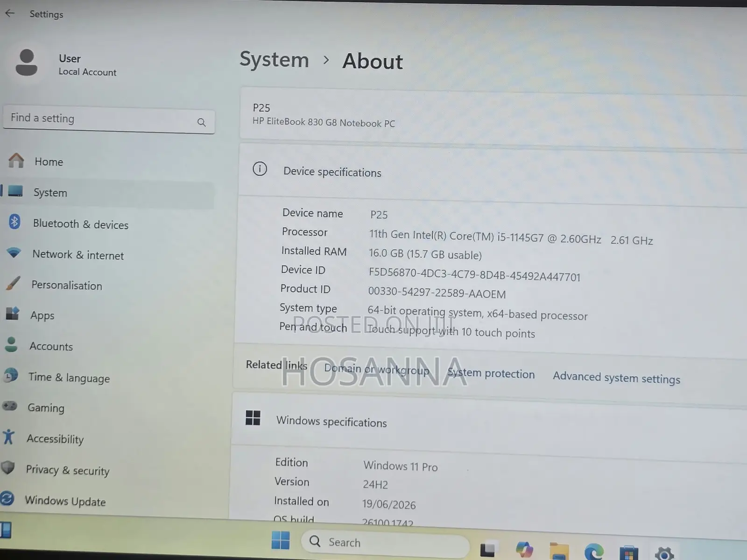747x560 pixels.
Task: Launch Microsoft Edge from the taskbar
Action: point(593,552)
